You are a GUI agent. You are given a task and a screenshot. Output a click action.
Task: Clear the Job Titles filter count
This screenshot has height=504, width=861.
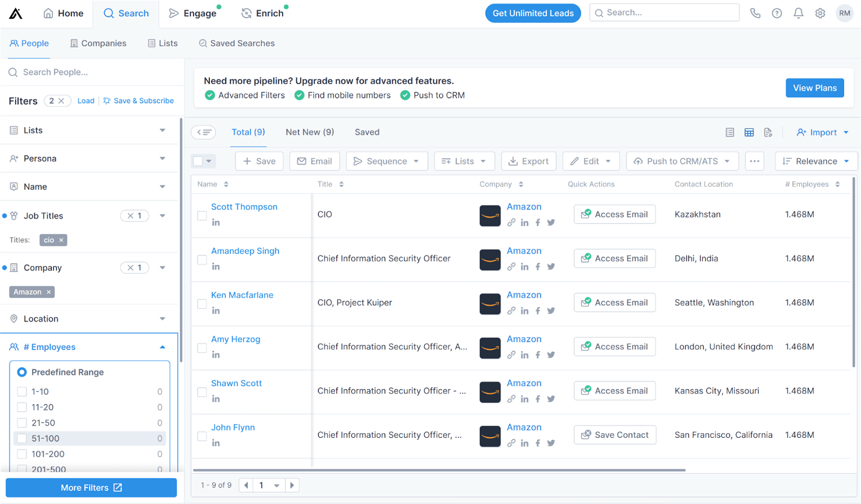[x=134, y=216]
